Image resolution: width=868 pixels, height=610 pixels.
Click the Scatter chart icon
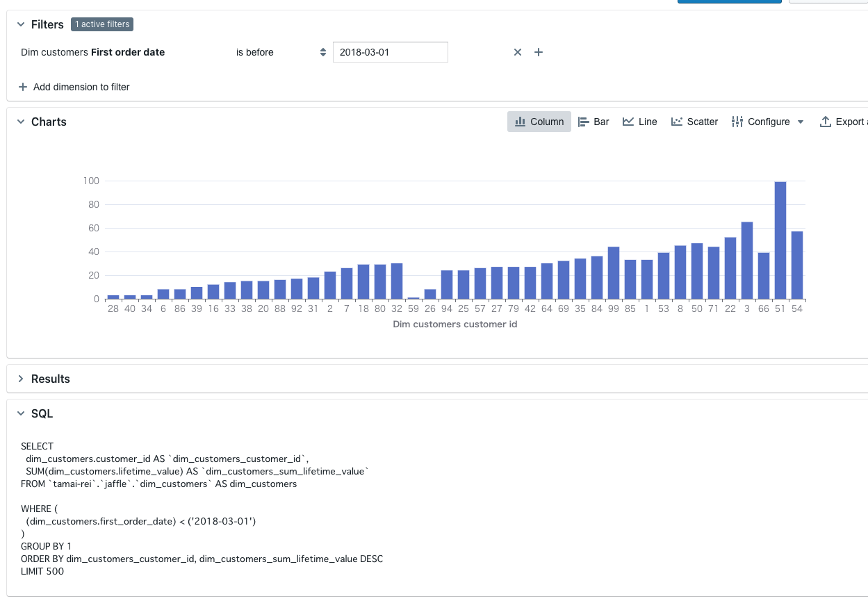[677, 122]
